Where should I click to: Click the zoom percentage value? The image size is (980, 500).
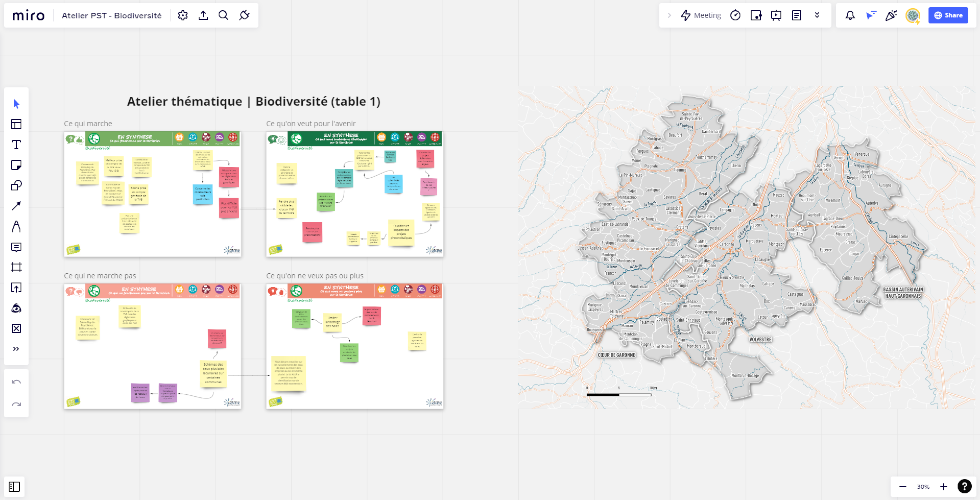923,486
